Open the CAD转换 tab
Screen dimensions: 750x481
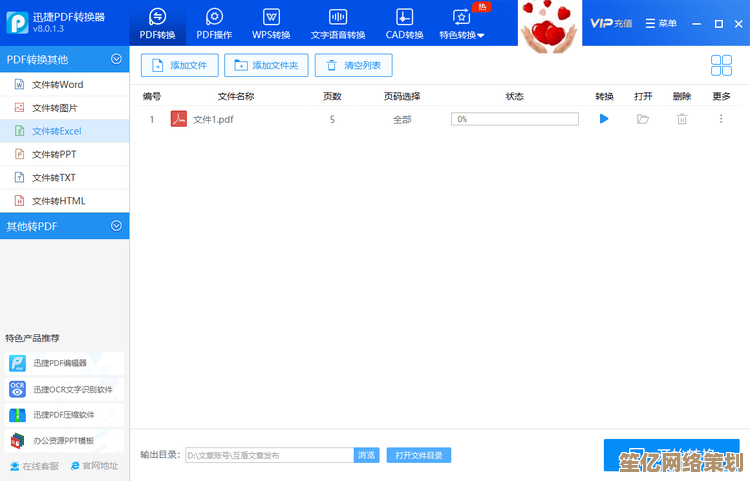(x=404, y=23)
